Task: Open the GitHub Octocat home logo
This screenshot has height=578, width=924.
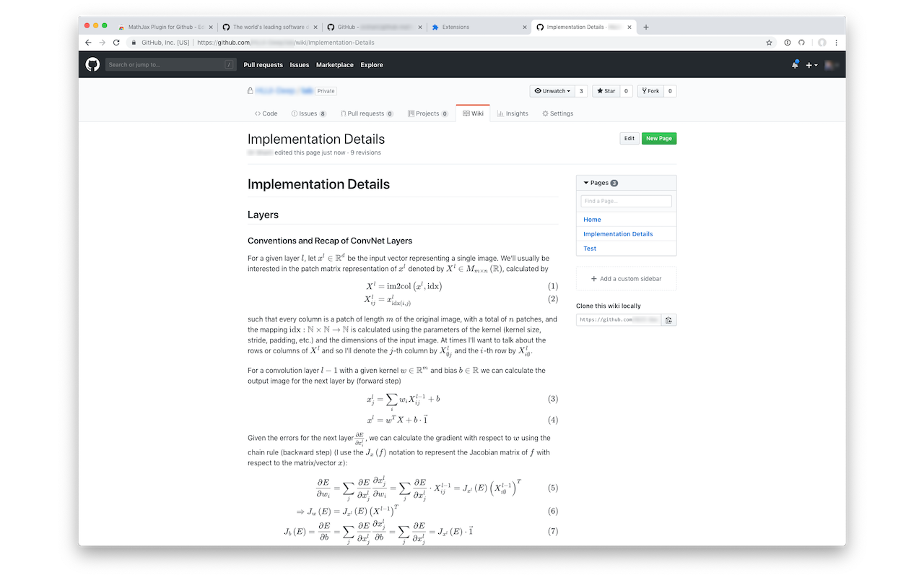Action: [x=92, y=64]
